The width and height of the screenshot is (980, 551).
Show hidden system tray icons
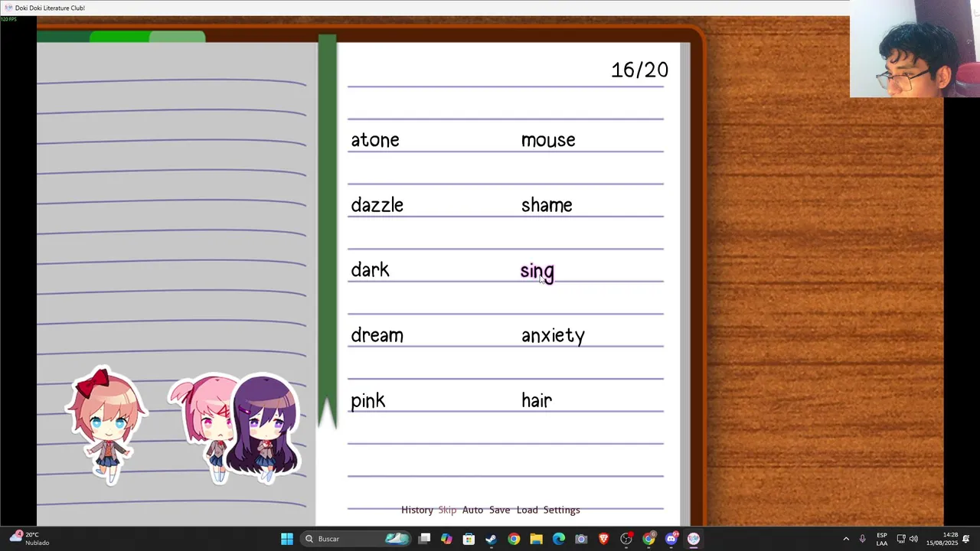846,539
